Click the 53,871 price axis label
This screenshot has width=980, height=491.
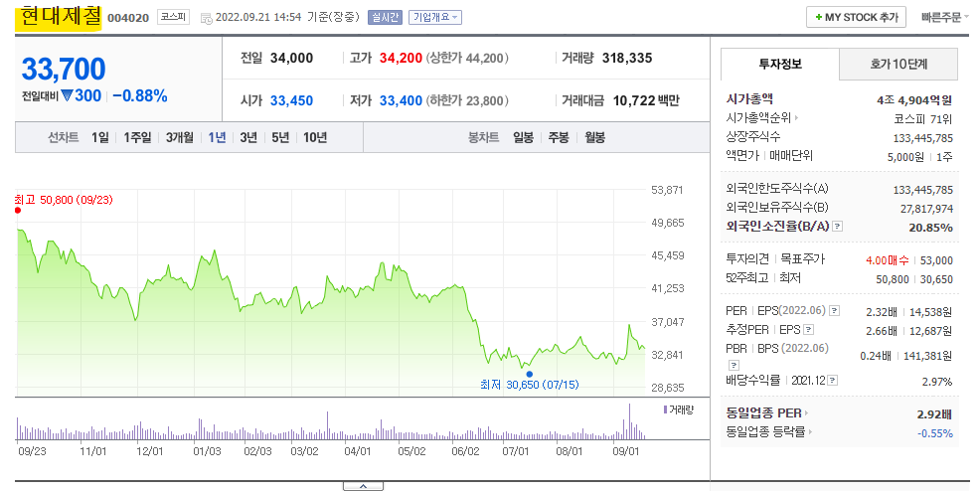pyautogui.click(x=668, y=190)
